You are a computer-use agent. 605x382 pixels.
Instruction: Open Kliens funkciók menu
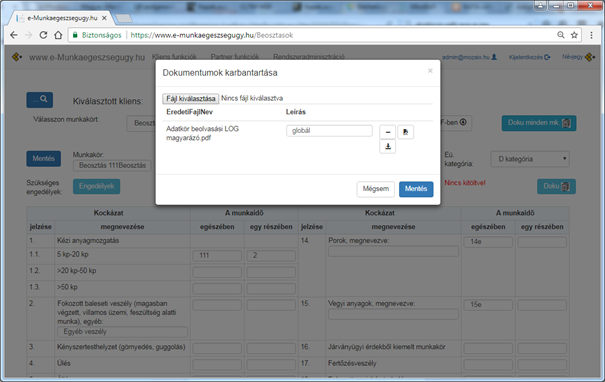(174, 57)
